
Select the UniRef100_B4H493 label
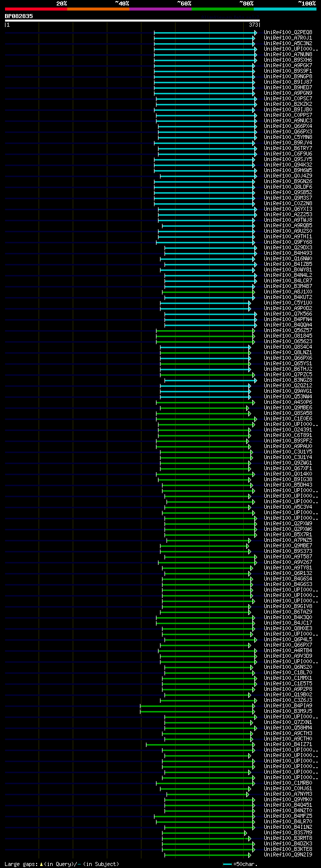pyautogui.click(x=288, y=253)
